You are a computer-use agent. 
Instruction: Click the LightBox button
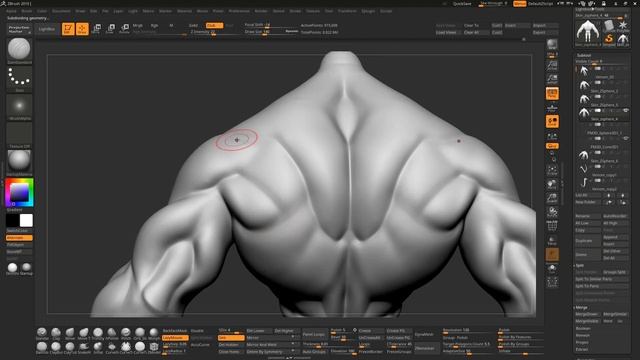[x=47, y=29]
